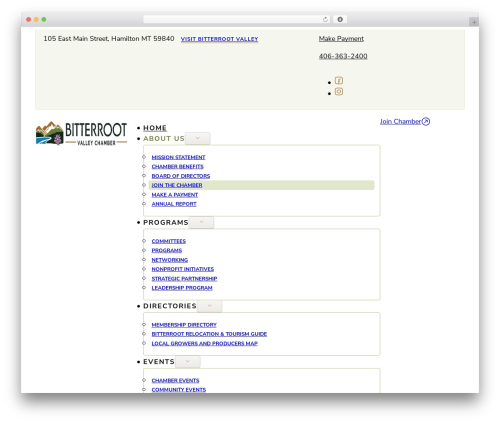The width and height of the screenshot is (500, 423).
Task: Open the Directories menu item
Action: point(170,306)
